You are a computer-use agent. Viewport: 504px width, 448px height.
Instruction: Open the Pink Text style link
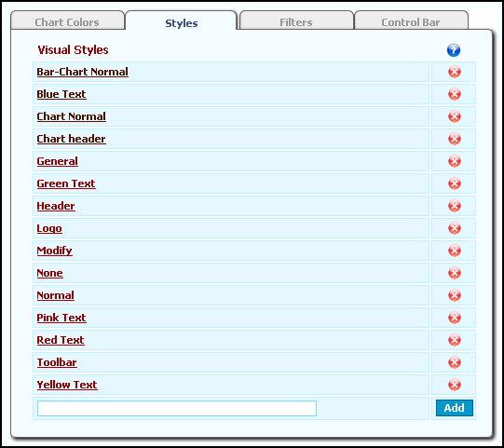61,318
